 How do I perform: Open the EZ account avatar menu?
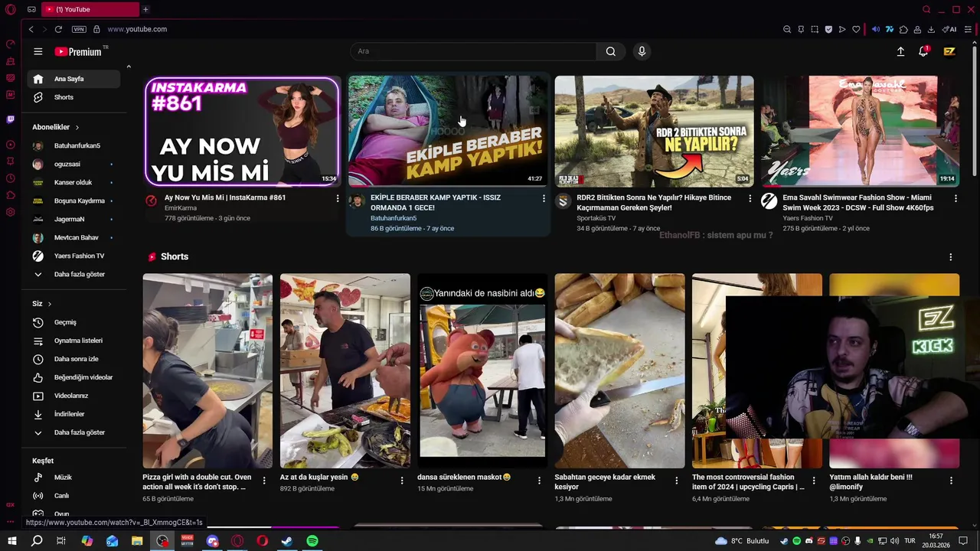point(949,51)
